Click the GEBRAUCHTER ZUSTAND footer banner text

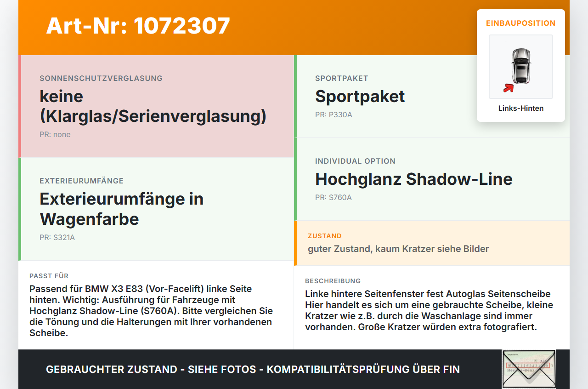(x=253, y=369)
